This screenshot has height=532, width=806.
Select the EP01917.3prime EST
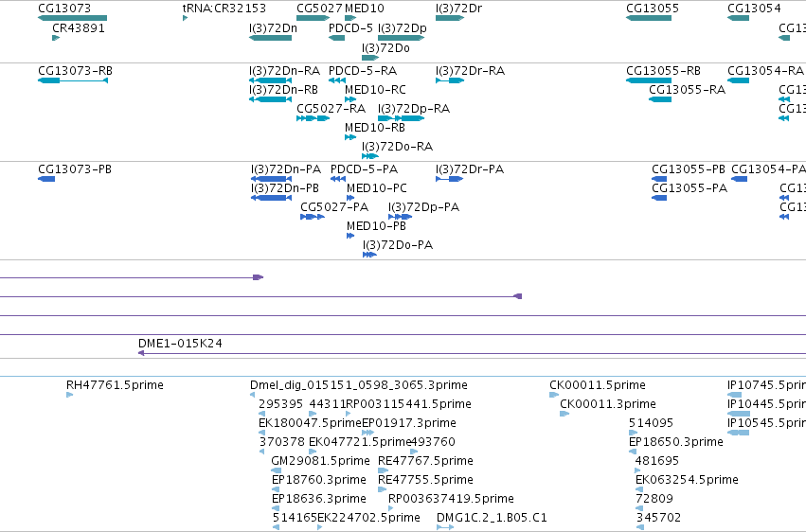[x=368, y=433]
